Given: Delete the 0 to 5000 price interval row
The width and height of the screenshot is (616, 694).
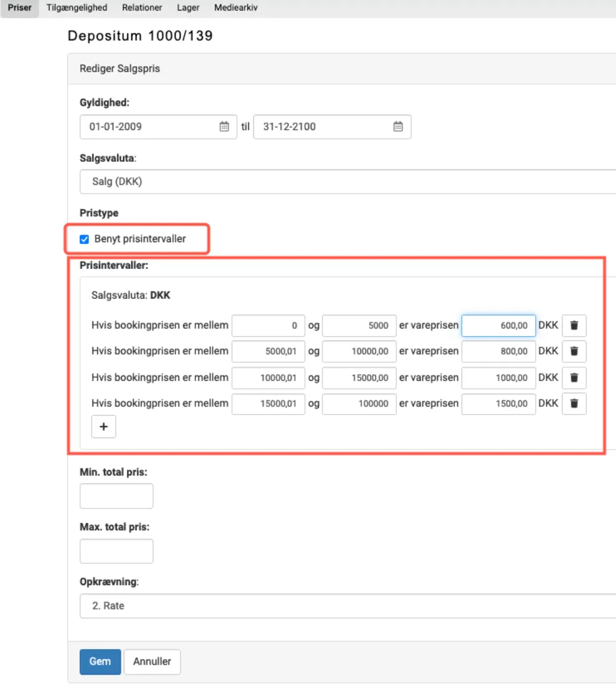Looking at the screenshot, I should pos(574,326).
